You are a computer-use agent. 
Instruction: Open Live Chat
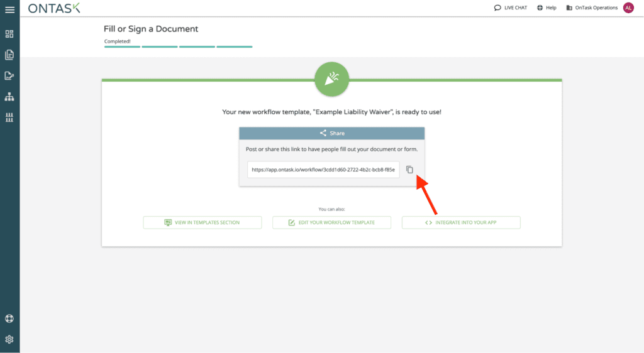(x=511, y=8)
